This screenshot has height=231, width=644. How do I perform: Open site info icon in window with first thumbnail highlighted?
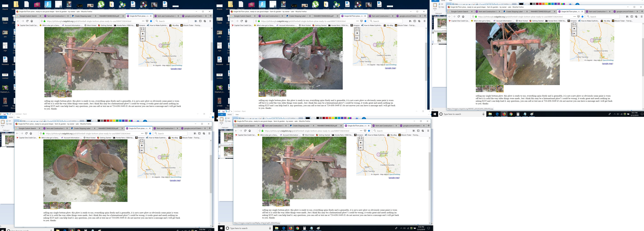pyautogui.click(x=256, y=21)
